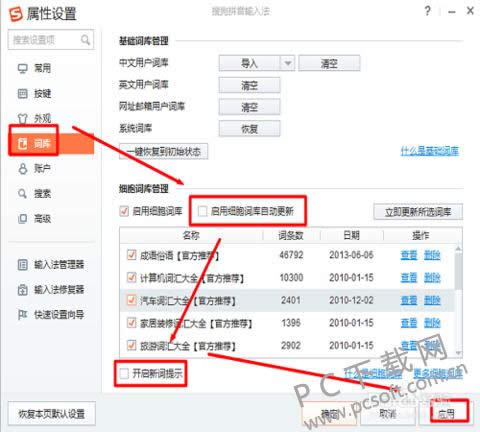Click 恢复 for 系统词库
This screenshot has width=480, height=432.
[x=249, y=129]
